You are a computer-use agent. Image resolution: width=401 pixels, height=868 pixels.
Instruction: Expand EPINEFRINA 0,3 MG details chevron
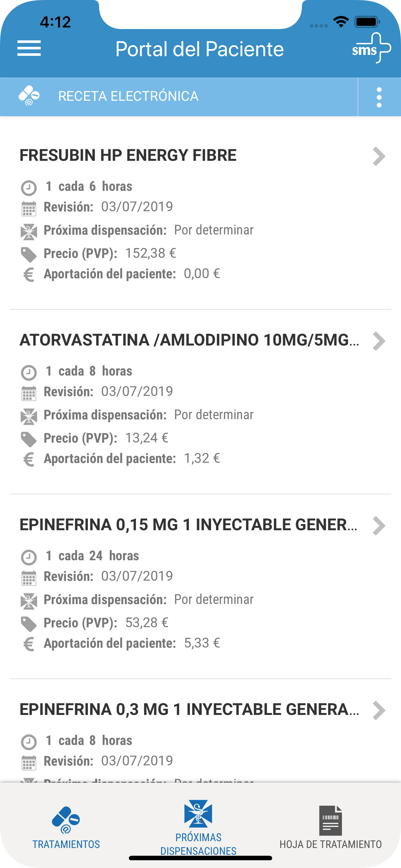point(379,710)
